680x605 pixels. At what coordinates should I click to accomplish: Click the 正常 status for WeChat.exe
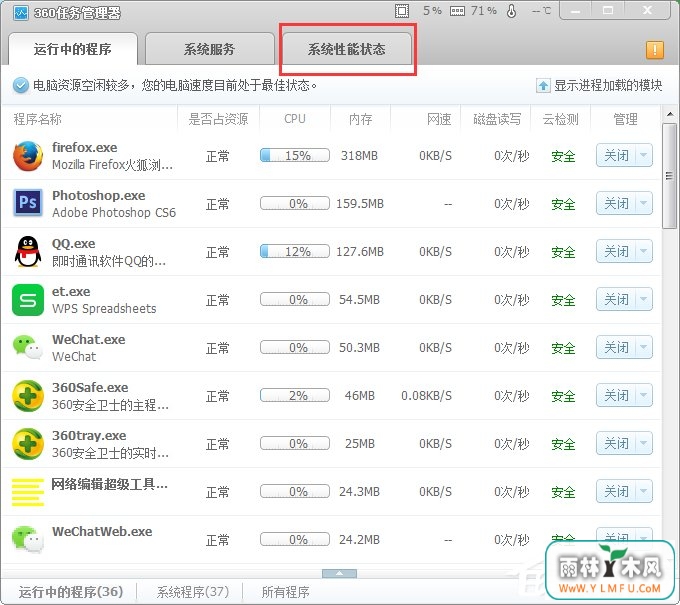click(217, 348)
